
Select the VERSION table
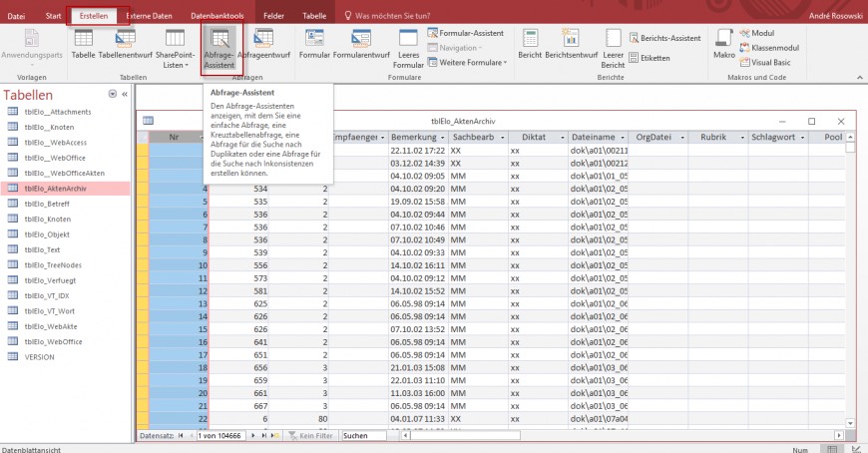coord(65,357)
